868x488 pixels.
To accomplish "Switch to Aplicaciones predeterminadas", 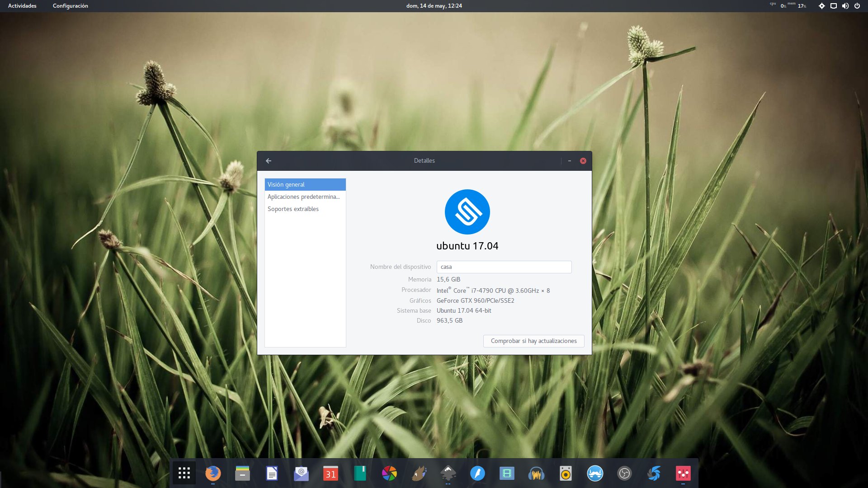I will click(305, 197).
